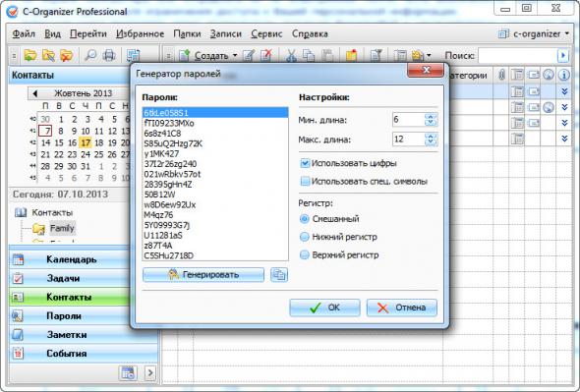Viewport: 580px width, 392px height.
Task: Open the 'Вид' menu
Action: (52, 33)
